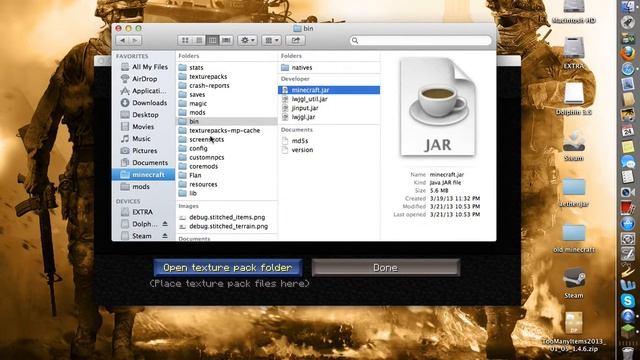
Task: Open Desktop in the sidebar
Action: pos(140,115)
